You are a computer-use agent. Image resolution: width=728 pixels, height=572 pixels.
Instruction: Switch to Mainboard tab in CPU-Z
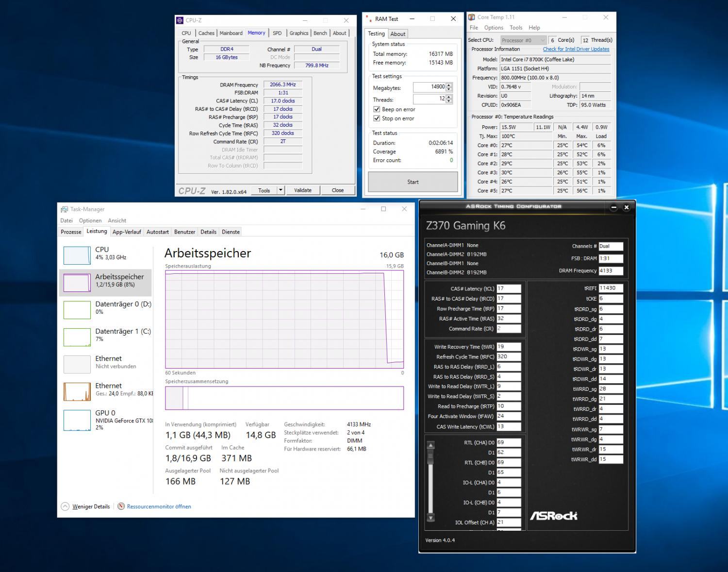click(x=231, y=33)
